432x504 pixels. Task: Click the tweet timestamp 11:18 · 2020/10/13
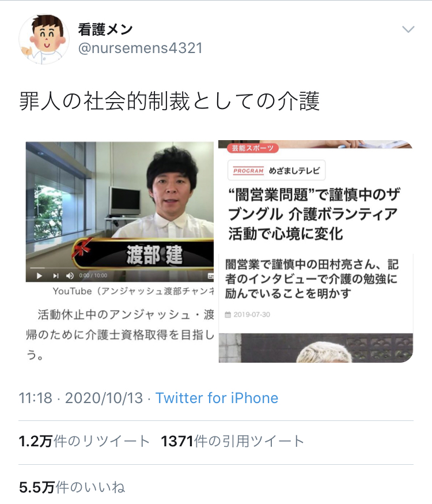coord(81,398)
